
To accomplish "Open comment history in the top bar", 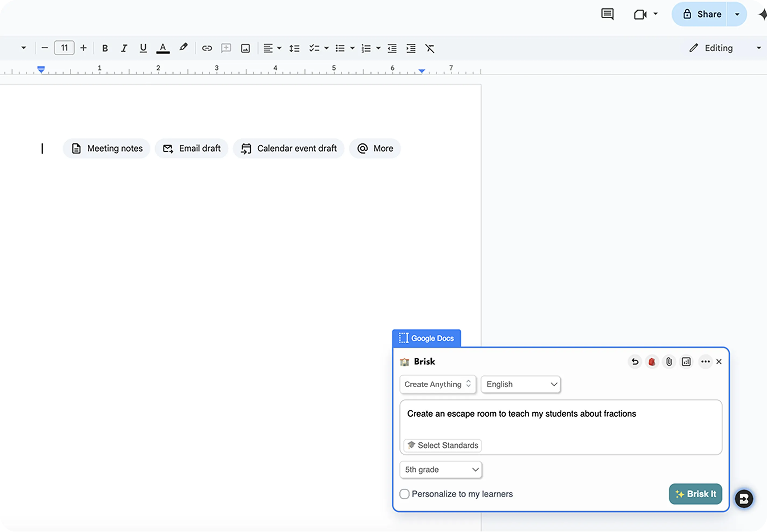I will [x=607, y=14].
